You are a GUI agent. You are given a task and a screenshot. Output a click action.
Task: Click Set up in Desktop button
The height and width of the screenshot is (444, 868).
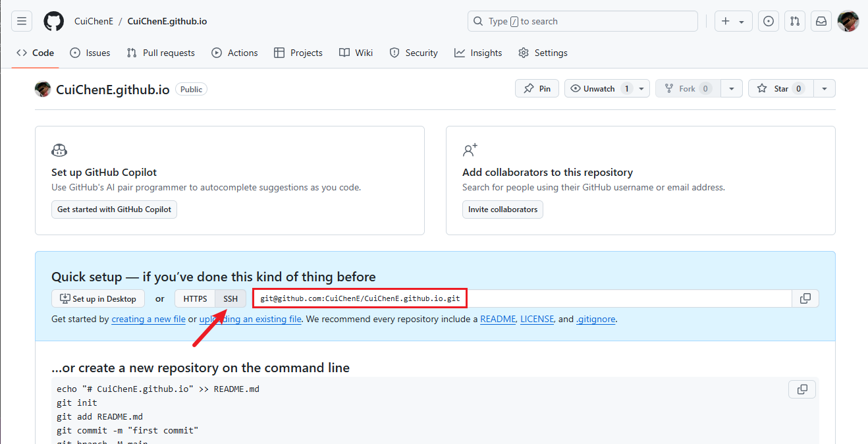[x=98, y=298]
